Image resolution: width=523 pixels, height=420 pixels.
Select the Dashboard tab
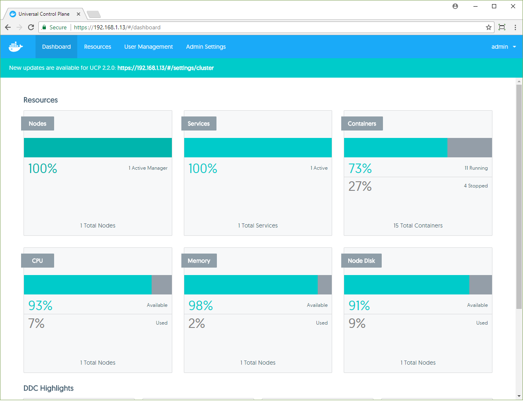(56, 47)
